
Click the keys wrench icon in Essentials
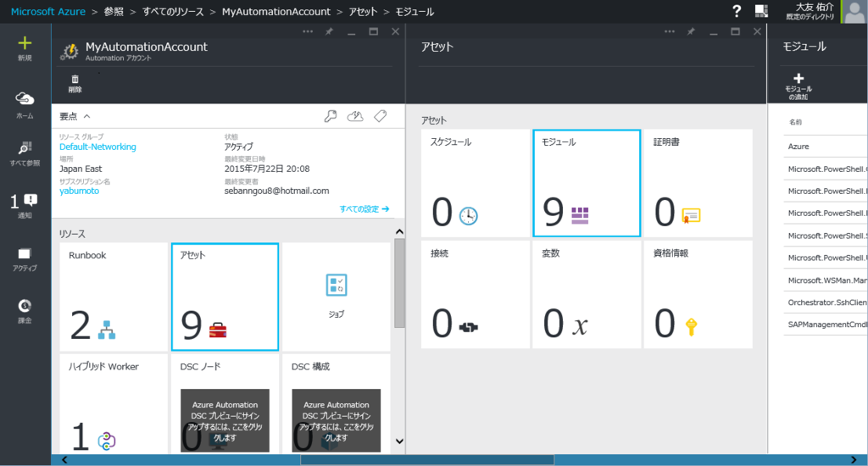331,116
